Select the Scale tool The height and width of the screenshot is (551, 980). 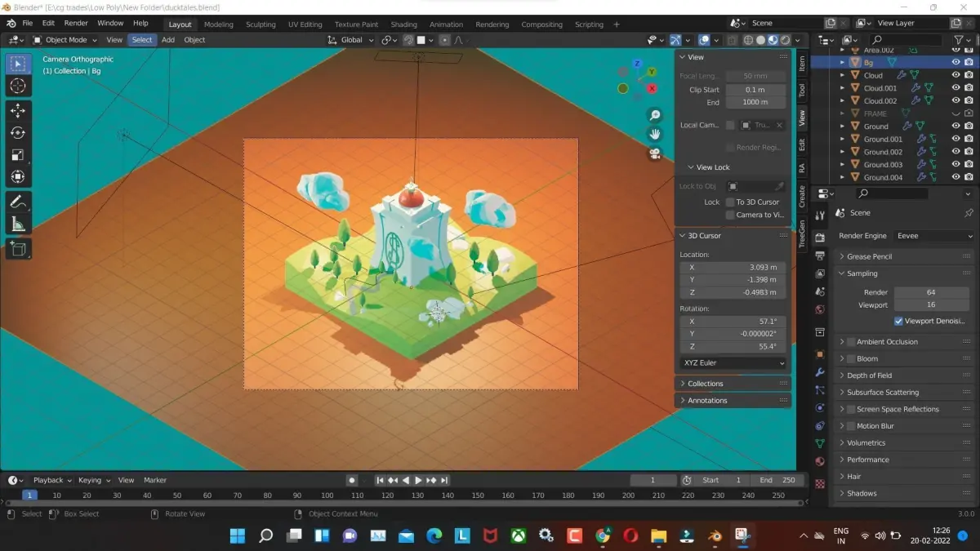pos(18,154)
